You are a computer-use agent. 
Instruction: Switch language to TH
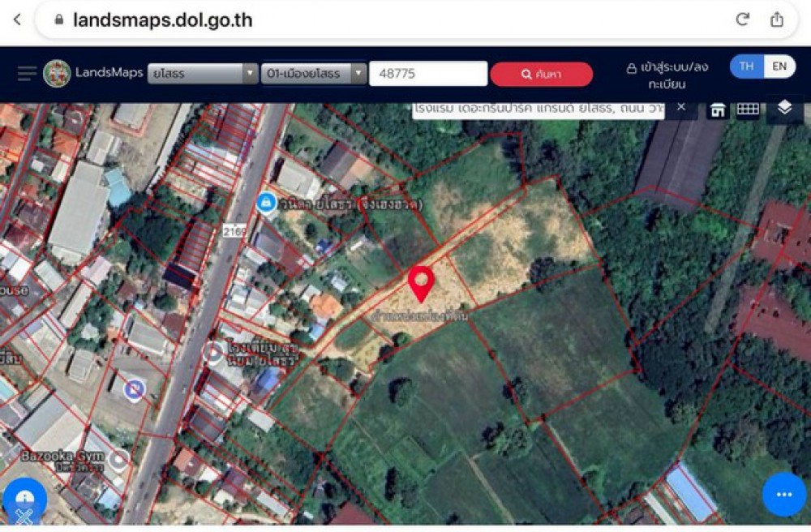pos(746,66)
